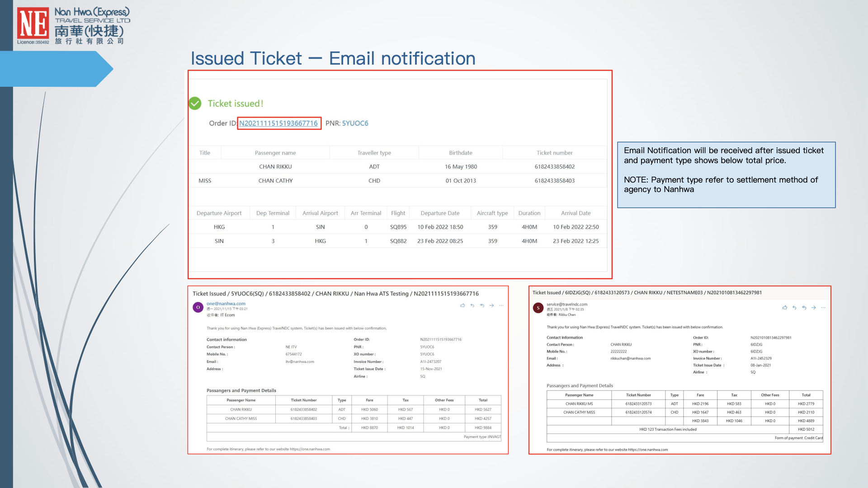
Task: Click the green Ticket issued checkmark icon
Action: click(x=195, y=103)
